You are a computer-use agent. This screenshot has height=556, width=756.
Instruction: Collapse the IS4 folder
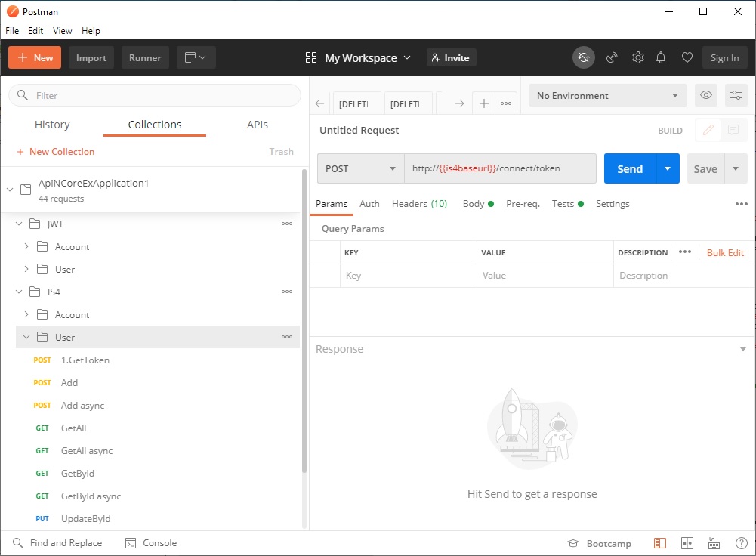[19, 292]
